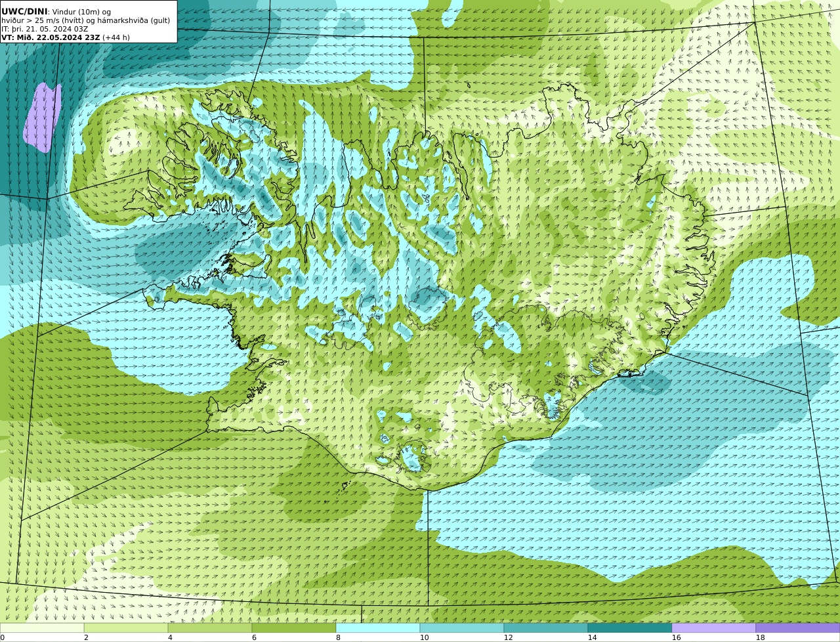This screenshot has width=840, height=642.
Task: Click the 8–10 m/s light cyan swatch
Action: 378,628
